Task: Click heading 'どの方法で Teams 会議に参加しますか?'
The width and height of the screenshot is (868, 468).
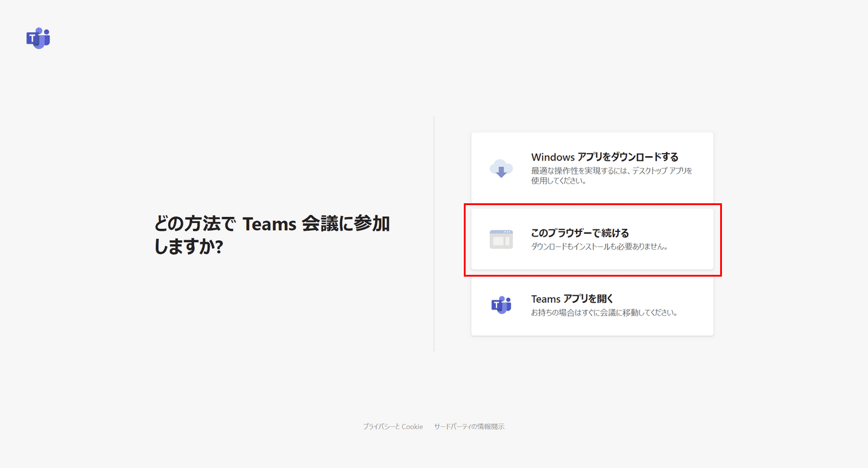Action: pos(272,235)
